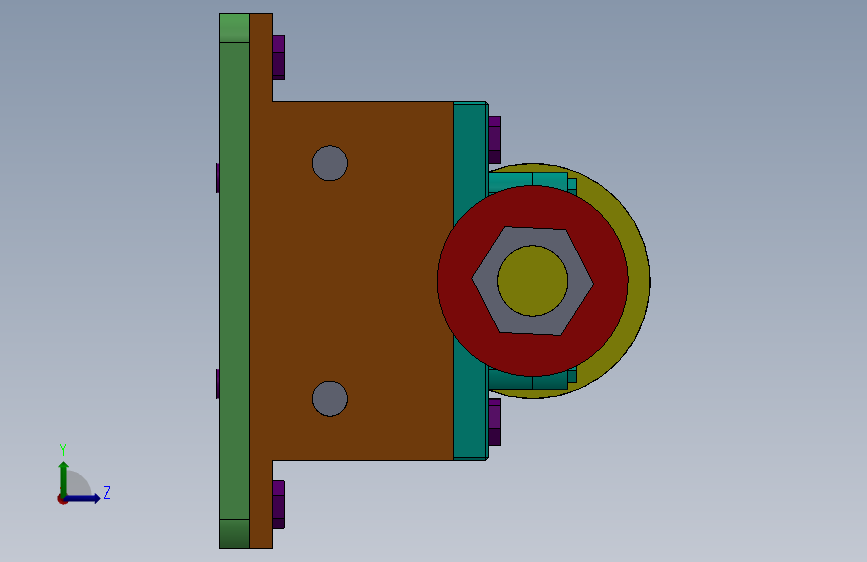Click the blue Z axis of the triad
Image resolution: width=867 pixels, height=562 pixels.
[83, 498]
